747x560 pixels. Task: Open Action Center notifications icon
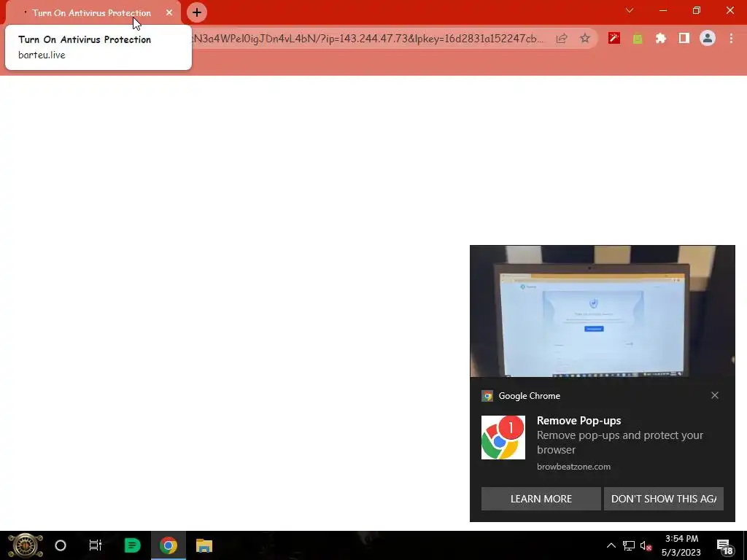pyautogui.click(x=724, y=546)
